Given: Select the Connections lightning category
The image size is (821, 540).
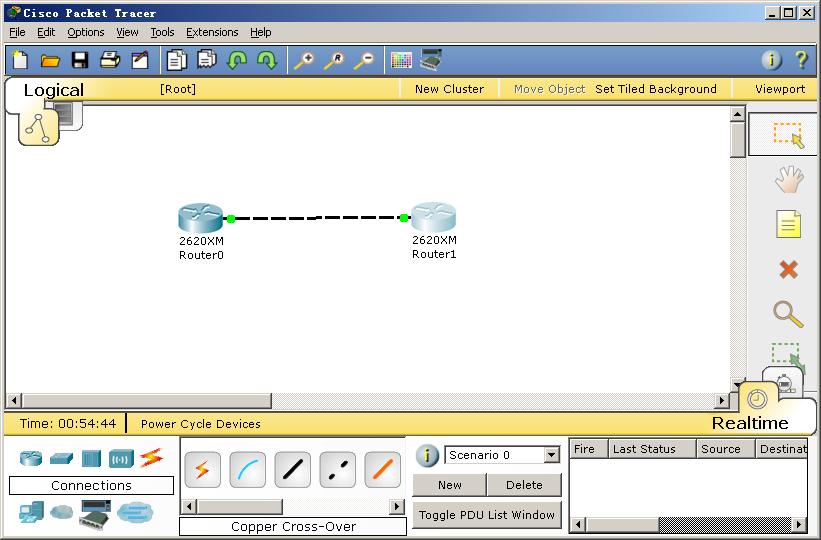Looking at the screenshot, I should click(151, 458).
